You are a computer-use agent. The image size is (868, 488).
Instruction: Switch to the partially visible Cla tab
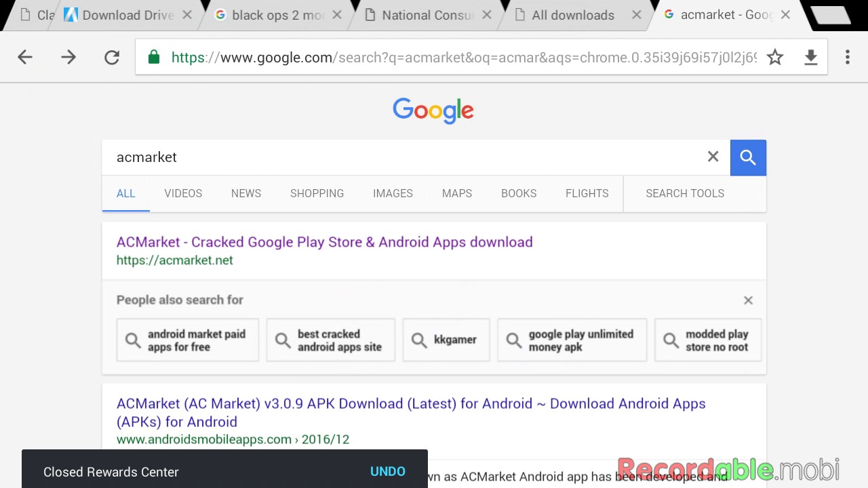click(37, 15)
